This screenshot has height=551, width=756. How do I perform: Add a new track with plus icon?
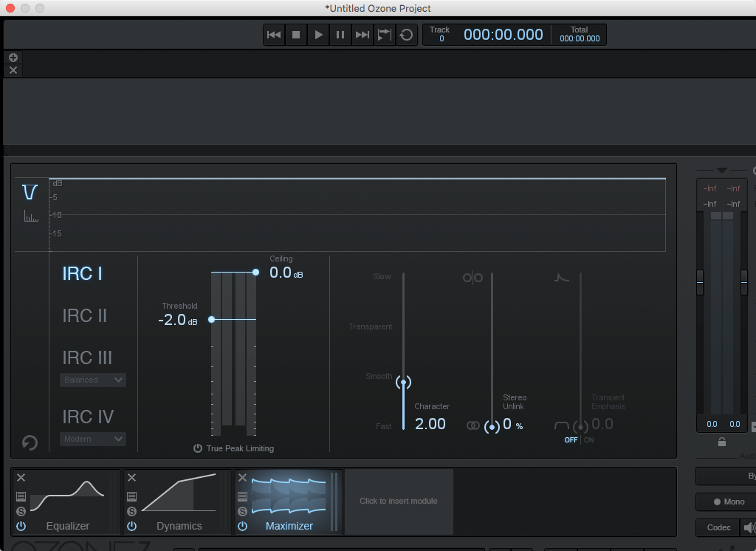coord(13,58)
